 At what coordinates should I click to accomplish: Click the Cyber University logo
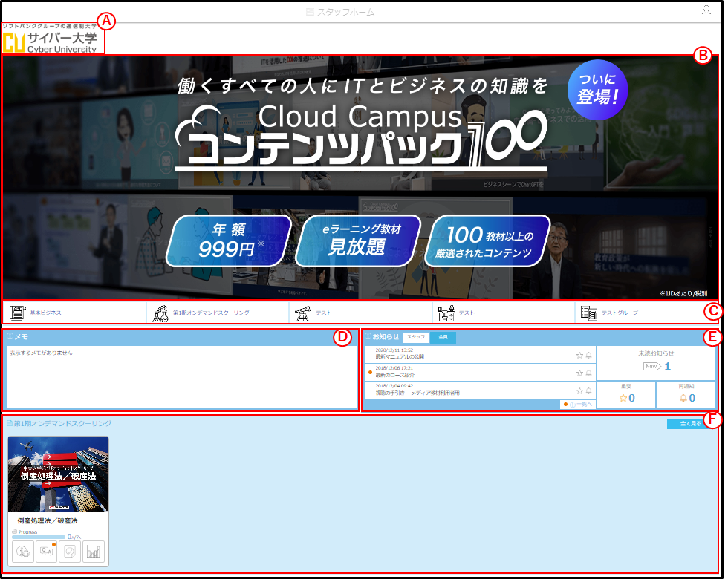(50, 39)
